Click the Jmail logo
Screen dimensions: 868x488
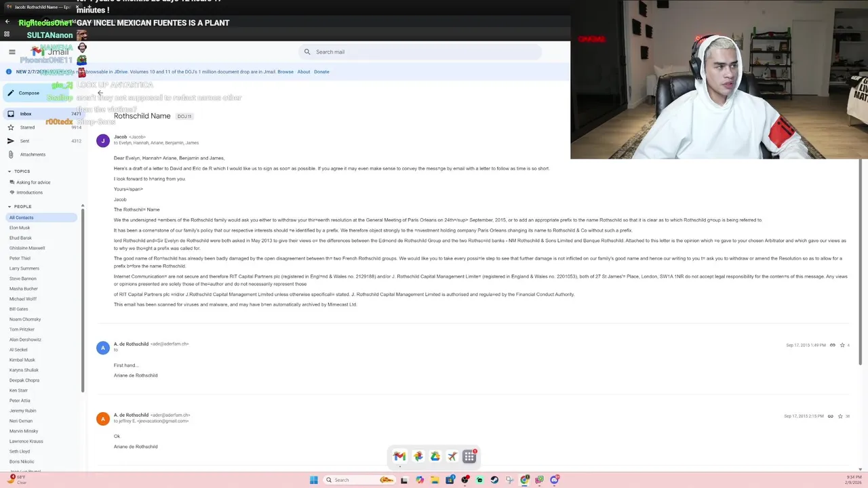[x=51, y=52]
